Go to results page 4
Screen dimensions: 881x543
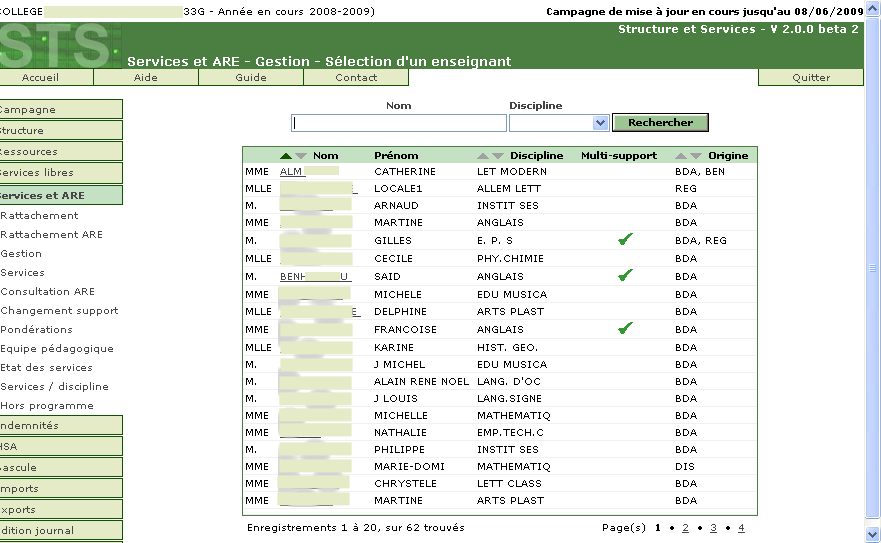coord(742,528)
